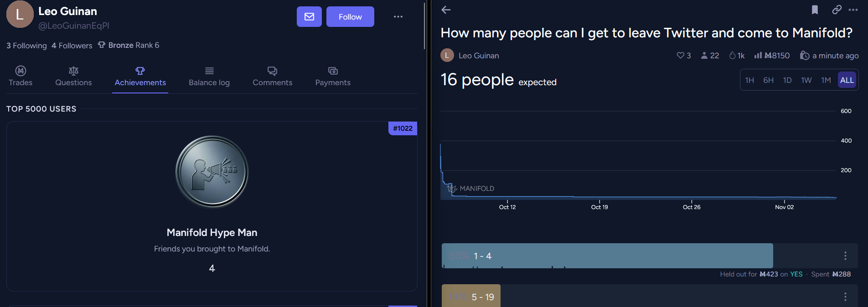Switch to the Questions tab
The image size is (868, 307).
[73, 77]
